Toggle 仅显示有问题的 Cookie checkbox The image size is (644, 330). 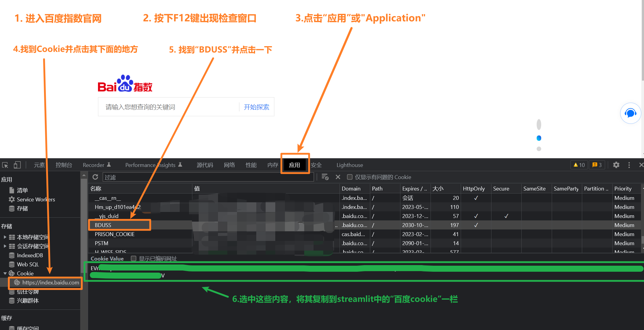350,177
